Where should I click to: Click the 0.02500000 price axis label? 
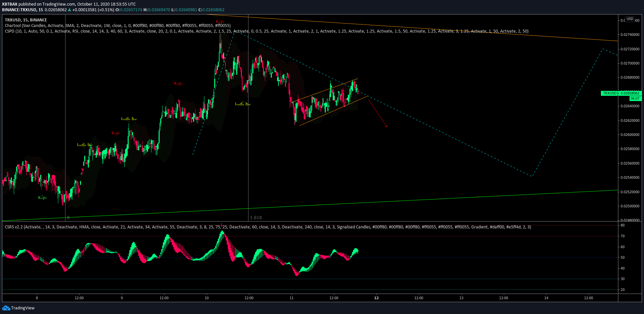click(x=630, y=206)
